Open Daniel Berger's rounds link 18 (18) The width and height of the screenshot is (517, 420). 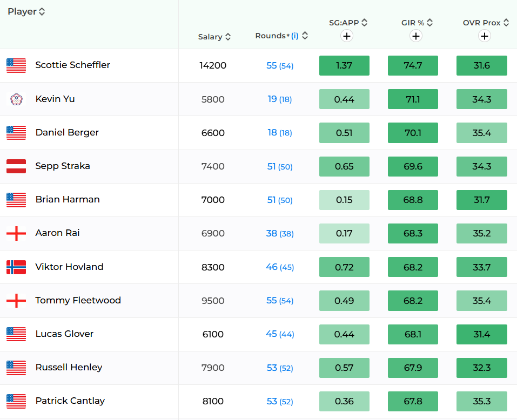pyautogui.click(x=280, y=133)
